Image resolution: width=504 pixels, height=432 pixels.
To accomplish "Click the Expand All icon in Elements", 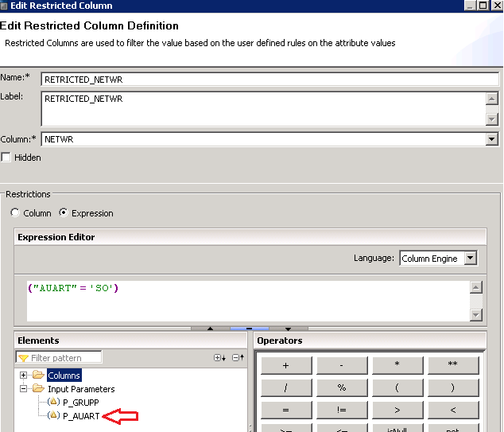I will (x=220, y=358).
